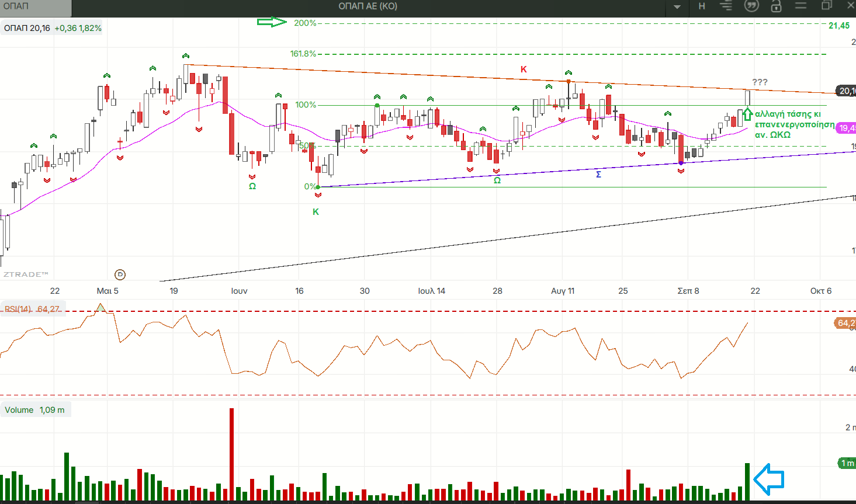
Task: Expand the symbol dropdown arrow
Action: coord(677,7)
